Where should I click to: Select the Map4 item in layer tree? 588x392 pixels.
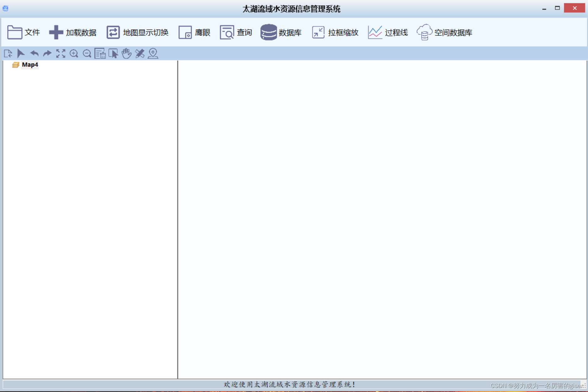(30, 65)
